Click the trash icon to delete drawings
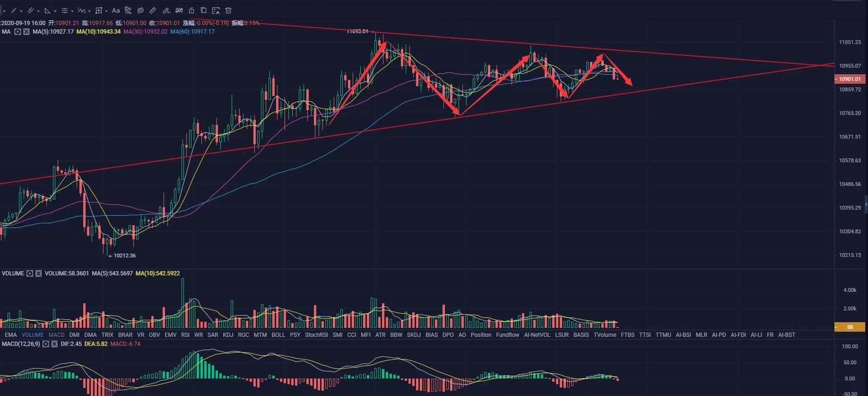Screen dimensions: 868x396 (x=228, y=10)
